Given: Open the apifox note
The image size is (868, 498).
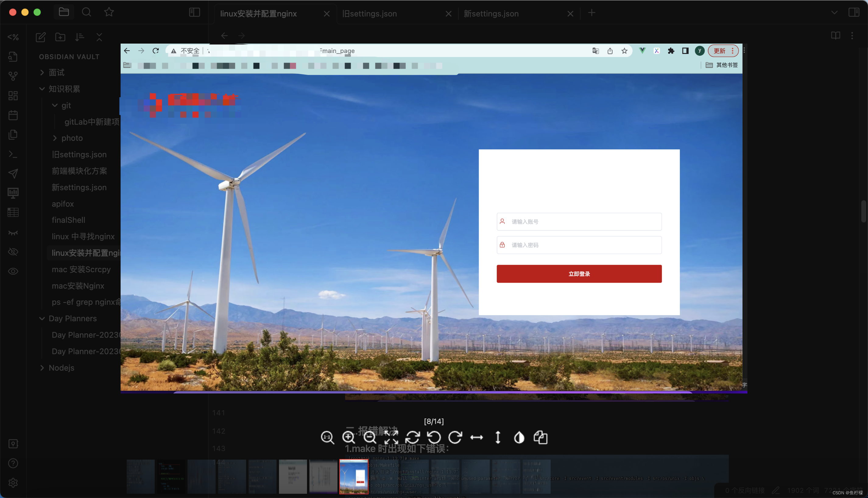Looking at the screenshot, I should pos(63,204).
